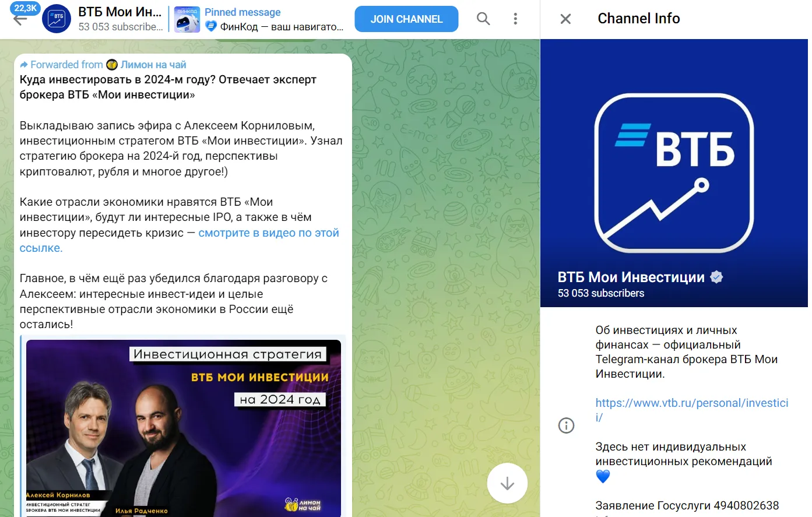812x517 pixels.
Task: Open the three-dot more options menu
Action: pos(515,19)
